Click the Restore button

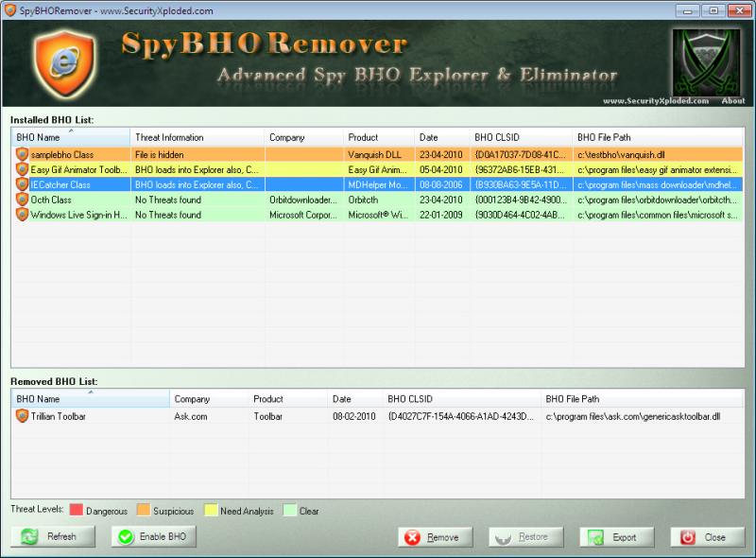pos(526,537)
